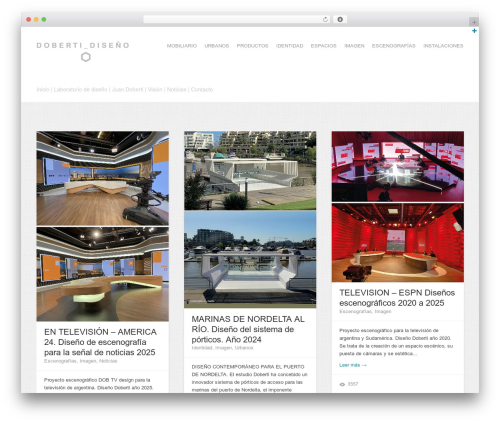
Task: Open Noticias link in secondary nav
Action: [x=176, y=89]
